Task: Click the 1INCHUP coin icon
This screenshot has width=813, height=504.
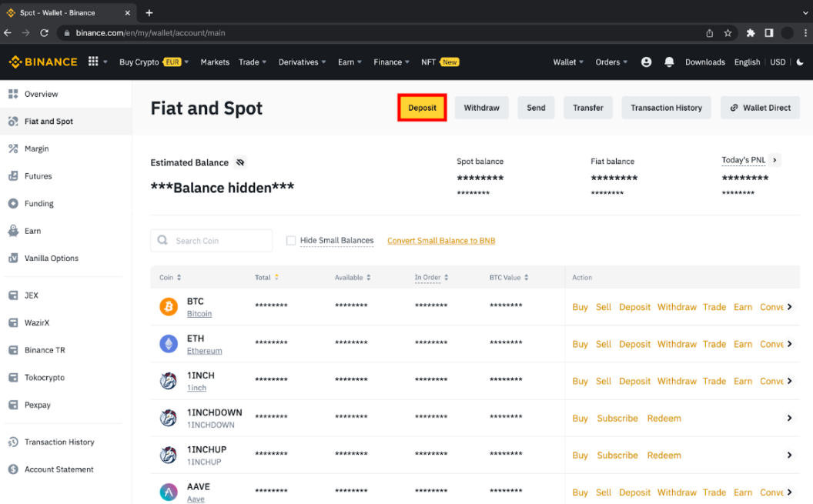Action: (169, 455)
